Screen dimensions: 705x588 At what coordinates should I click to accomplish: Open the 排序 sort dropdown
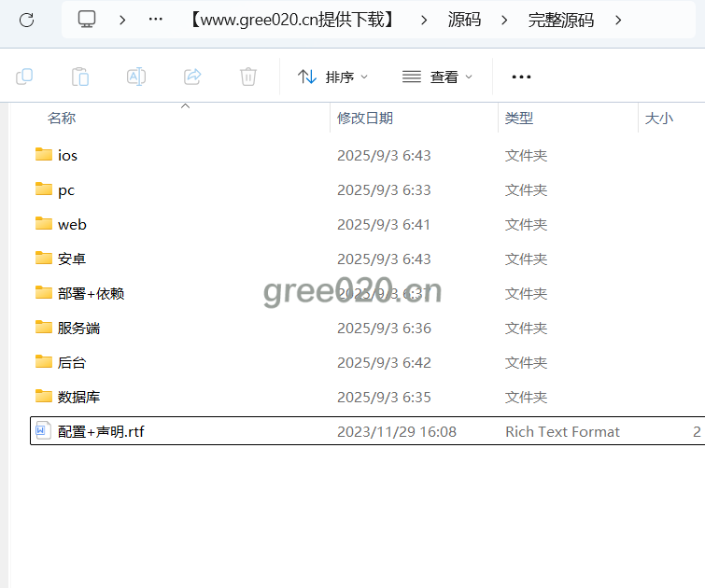point(333,77)
